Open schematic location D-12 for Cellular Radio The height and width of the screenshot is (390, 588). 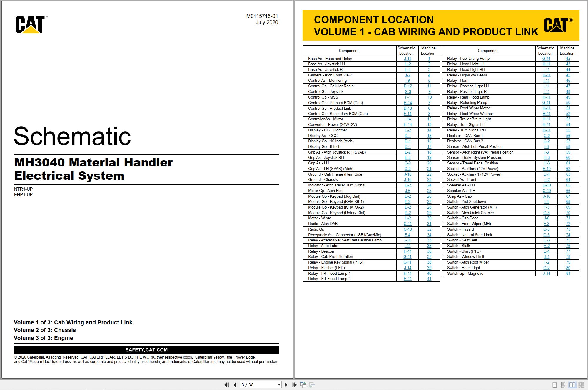click(407, 86)
